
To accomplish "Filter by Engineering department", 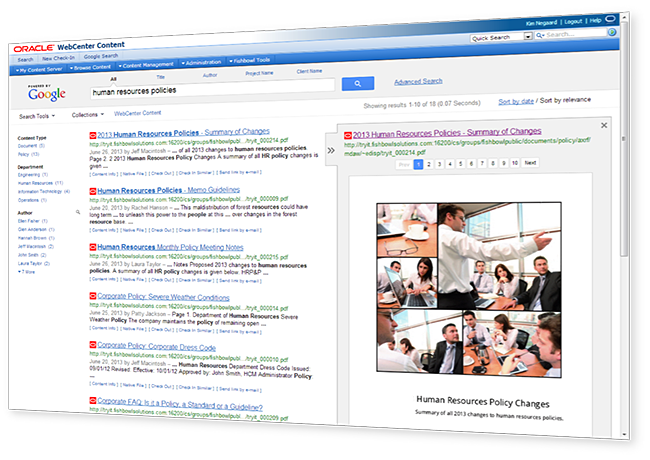I will click(x=33, y=174).
